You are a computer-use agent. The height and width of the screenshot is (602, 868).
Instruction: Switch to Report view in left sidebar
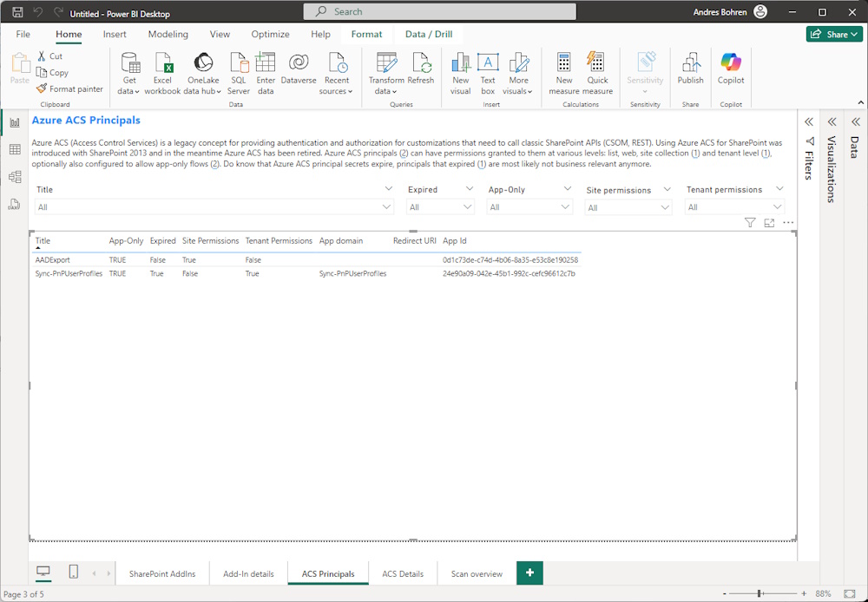coord(15,123)
